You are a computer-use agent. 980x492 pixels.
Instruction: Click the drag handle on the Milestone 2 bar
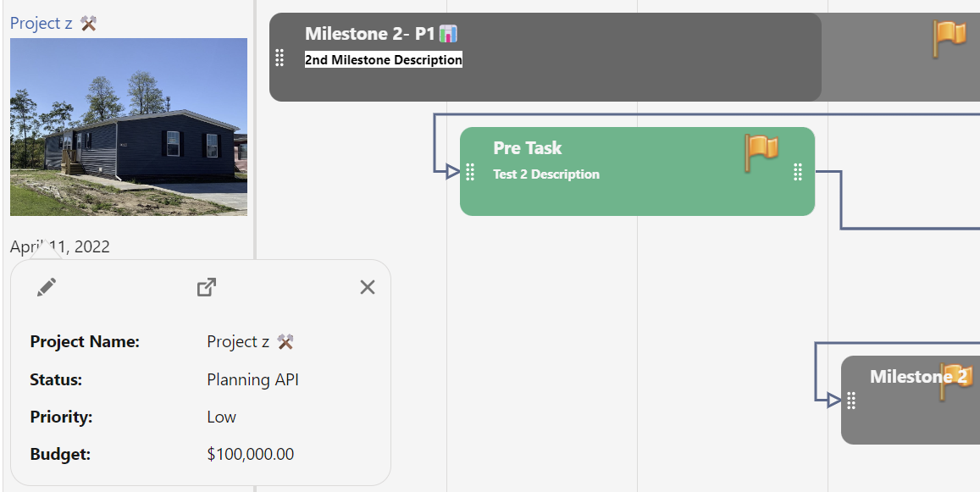click(850, 400)
